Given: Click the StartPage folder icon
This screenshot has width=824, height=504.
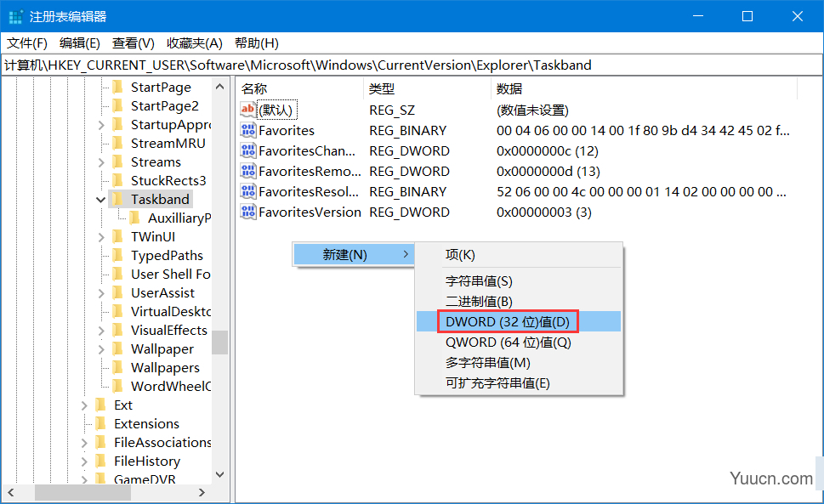Looking at the screenshot, I should [117, 87].
